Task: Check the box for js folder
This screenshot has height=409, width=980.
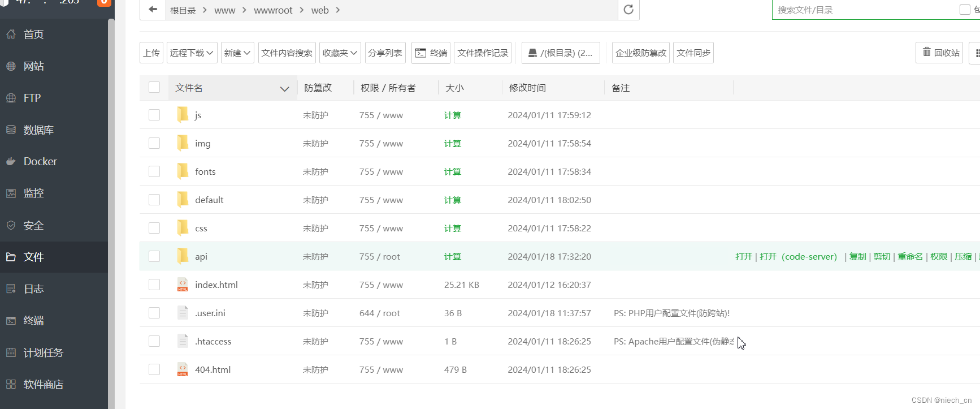Action: click(154, 115)
